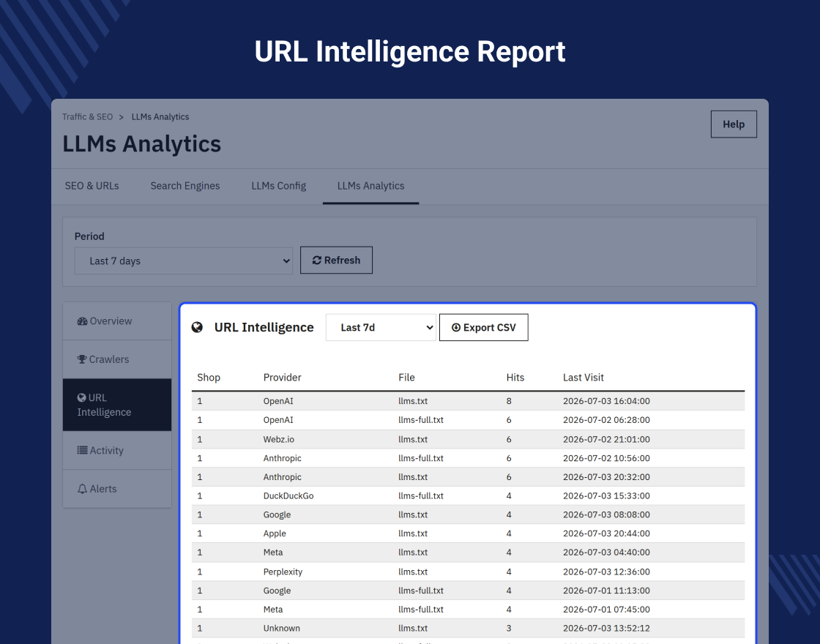Expand the Last 7d range selector
Viewport: 820px width, 644px height.
tap(381, 327)
